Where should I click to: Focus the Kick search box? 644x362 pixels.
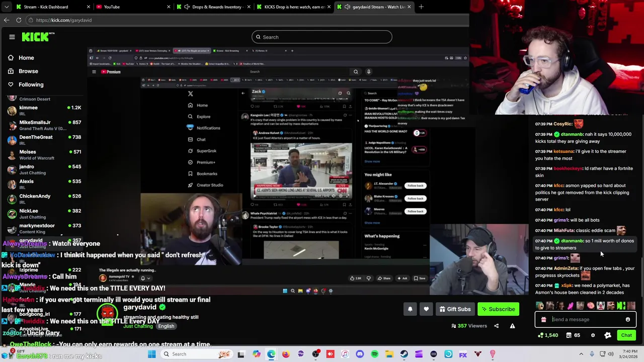[x=322, y=37]
